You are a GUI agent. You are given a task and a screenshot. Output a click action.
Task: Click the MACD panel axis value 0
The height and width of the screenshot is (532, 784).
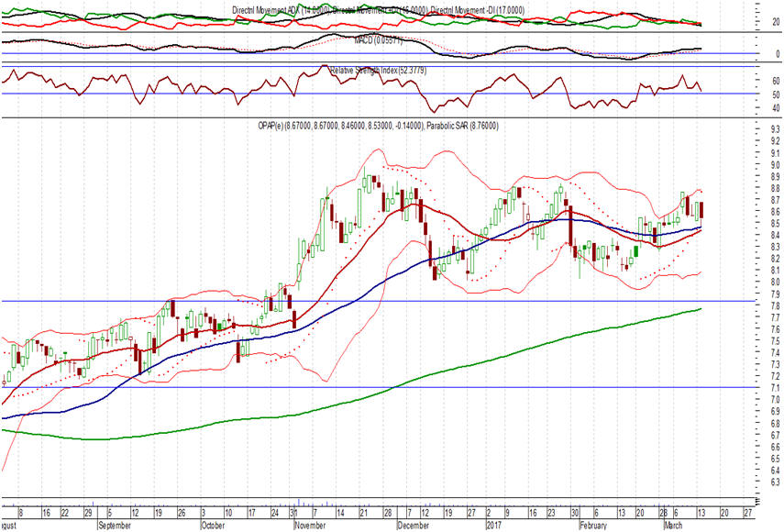pos(778,54)
